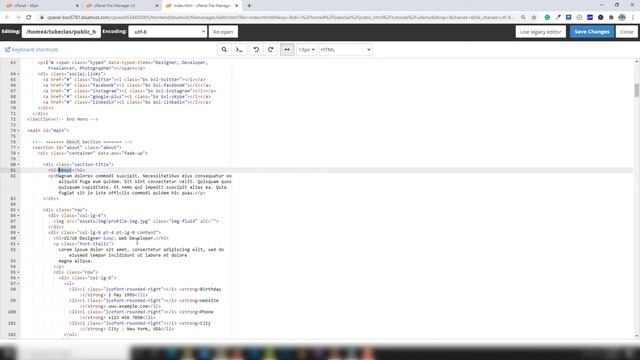Open the Chrome three-dot menu
This screenshot has width=640, height=360.
(x=633, y=17)
